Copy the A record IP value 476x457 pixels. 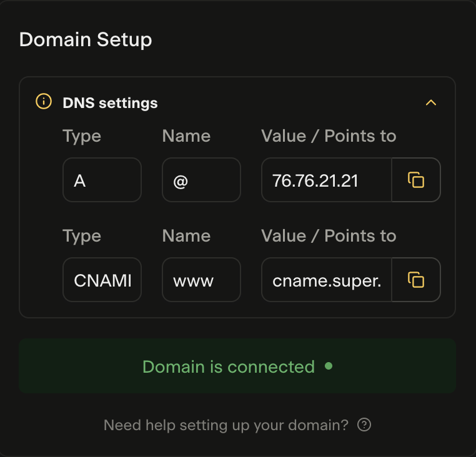tap(416, 180)
